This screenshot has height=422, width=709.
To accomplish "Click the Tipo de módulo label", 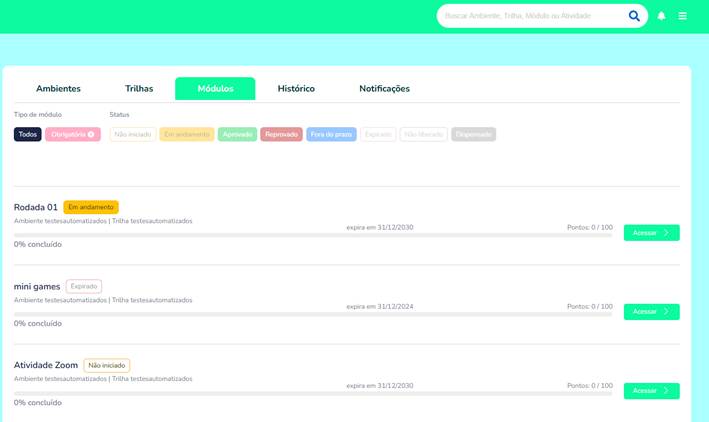I will [38, 115].
